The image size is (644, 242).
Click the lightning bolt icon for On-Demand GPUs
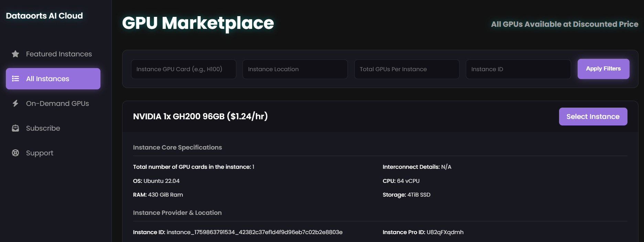[x=15, y=103]
